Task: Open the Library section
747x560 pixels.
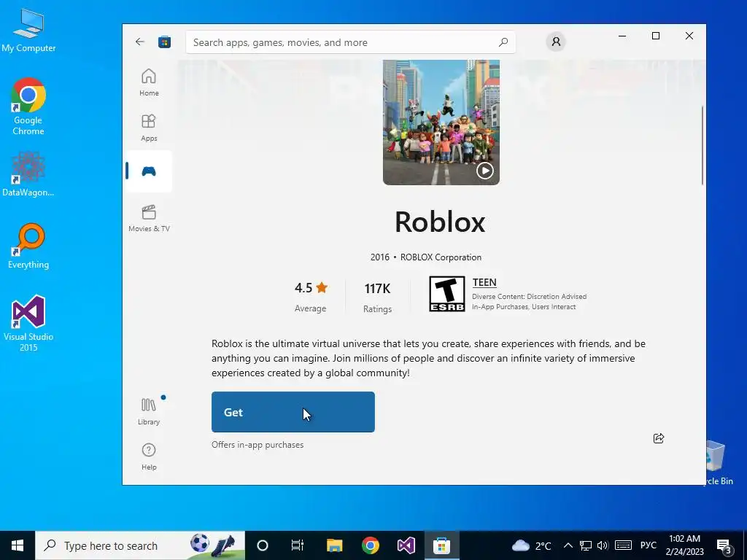Action: 149,411
